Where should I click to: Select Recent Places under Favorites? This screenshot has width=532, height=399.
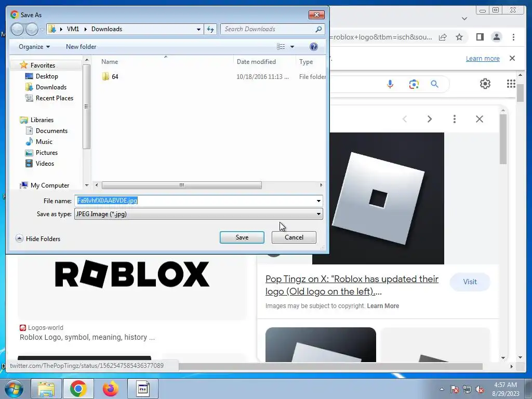pos(54,98)
